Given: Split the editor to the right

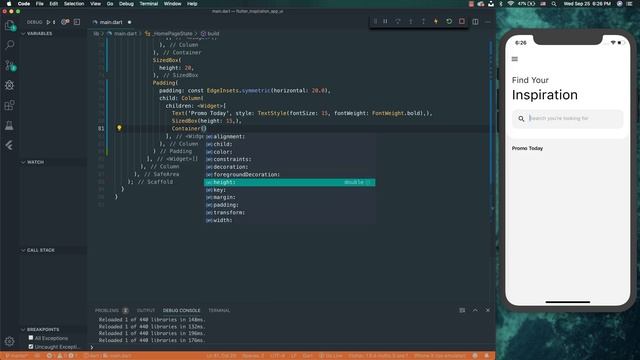Looking at the screenshot, I should [x=476, y=22].
